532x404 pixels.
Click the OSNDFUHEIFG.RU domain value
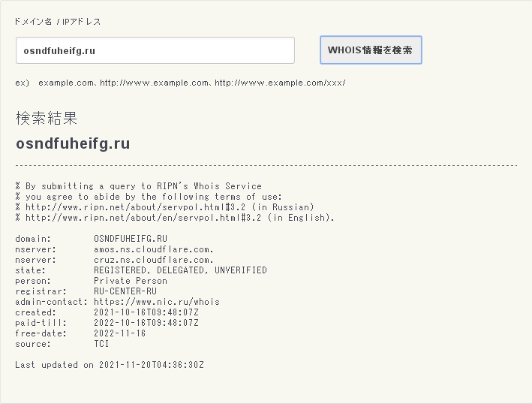pyautogui.click(x=125, y=239)
